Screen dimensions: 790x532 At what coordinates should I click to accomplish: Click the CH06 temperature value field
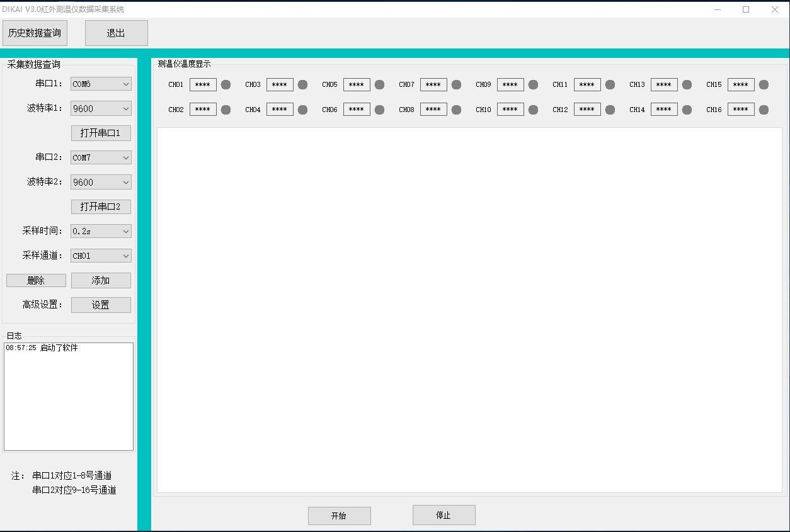(x=357, y=110)
